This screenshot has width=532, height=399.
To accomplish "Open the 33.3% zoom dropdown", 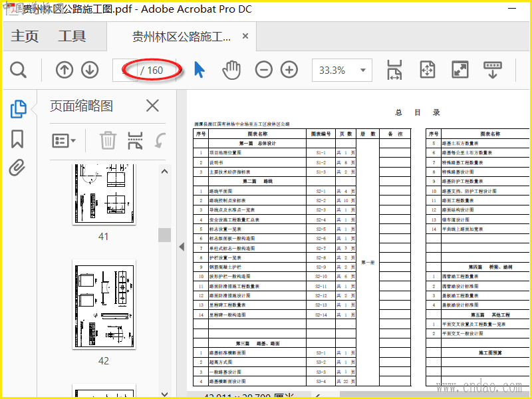I will tap(363, 70).
